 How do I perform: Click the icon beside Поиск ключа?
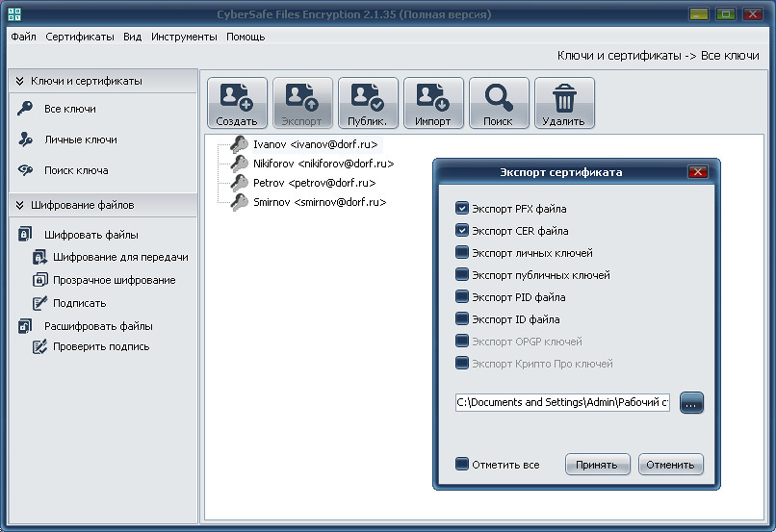click(x=25, y=170)
